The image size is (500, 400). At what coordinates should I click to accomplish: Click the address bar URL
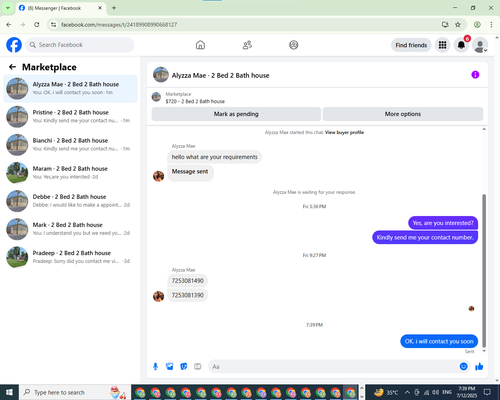(x=119, y=25)
